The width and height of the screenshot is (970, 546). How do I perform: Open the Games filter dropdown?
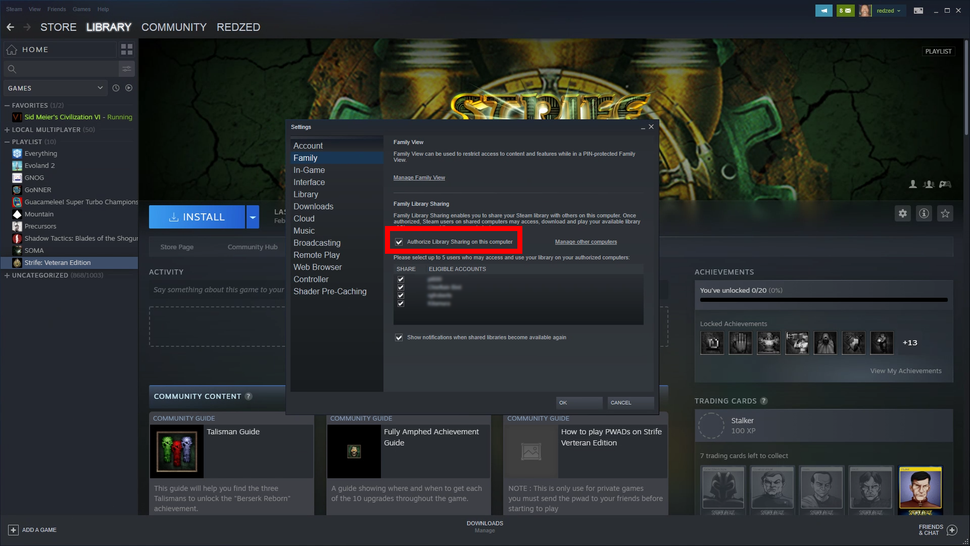point(55,88)
